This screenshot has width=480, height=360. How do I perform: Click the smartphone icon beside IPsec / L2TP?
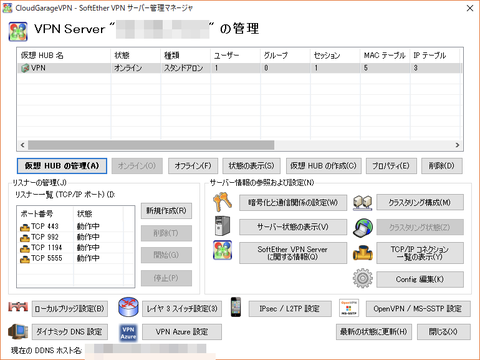pos(236,307)
